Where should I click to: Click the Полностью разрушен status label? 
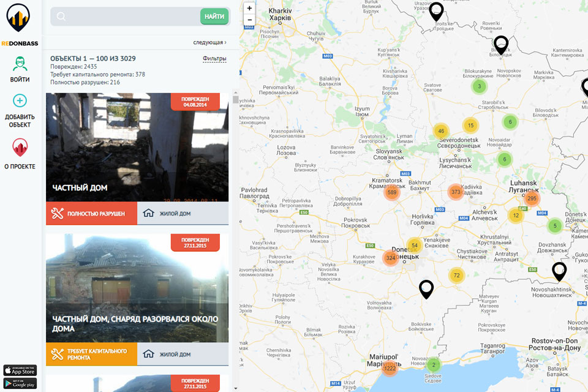coord(91,213)
